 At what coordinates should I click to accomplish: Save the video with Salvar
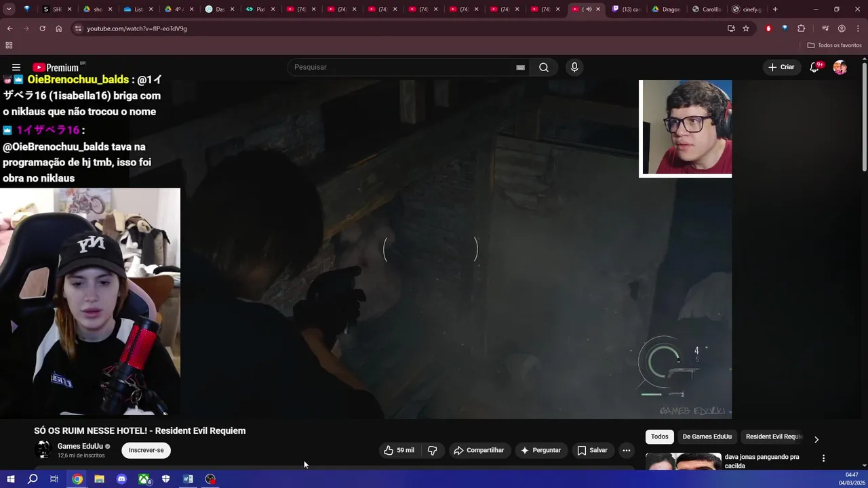[x=592, y=450]
